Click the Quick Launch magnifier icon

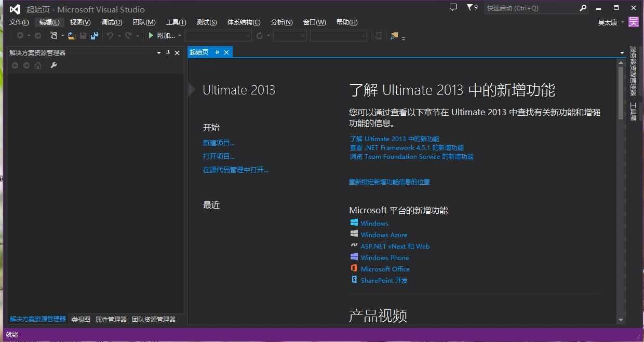click(583, 8)
